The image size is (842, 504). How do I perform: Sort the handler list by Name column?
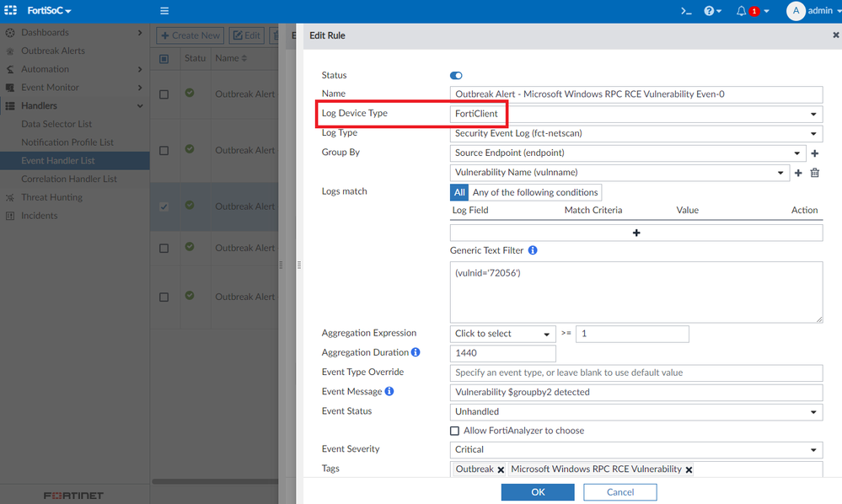[231, 58]
